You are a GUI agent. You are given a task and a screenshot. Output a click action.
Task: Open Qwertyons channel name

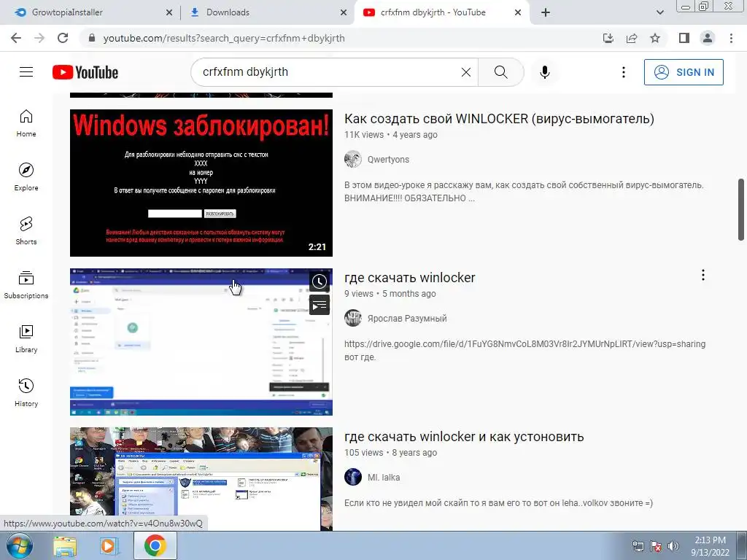coord(388,160)
